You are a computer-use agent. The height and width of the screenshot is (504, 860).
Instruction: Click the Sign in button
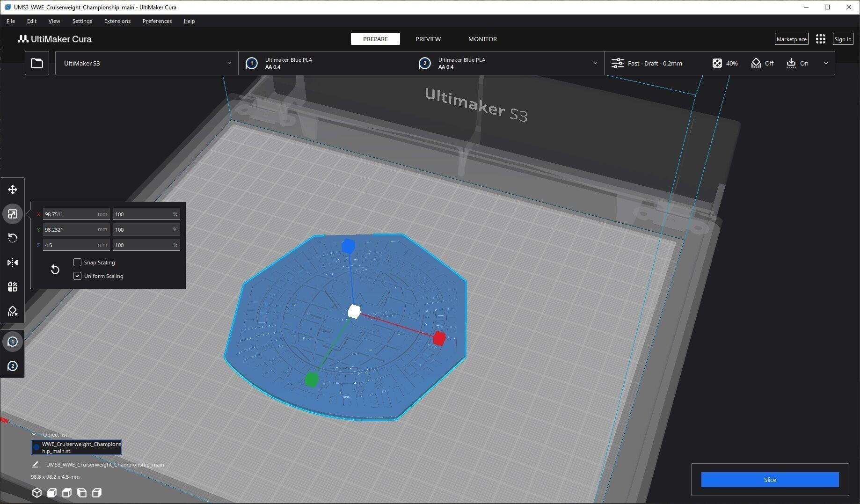843,39
